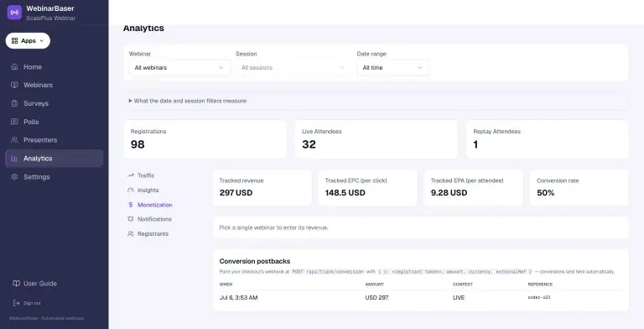This screenshot has width=644, height=329.
Task: Click the ScalePlus Webinar workspace name
Action: [50, 18]
